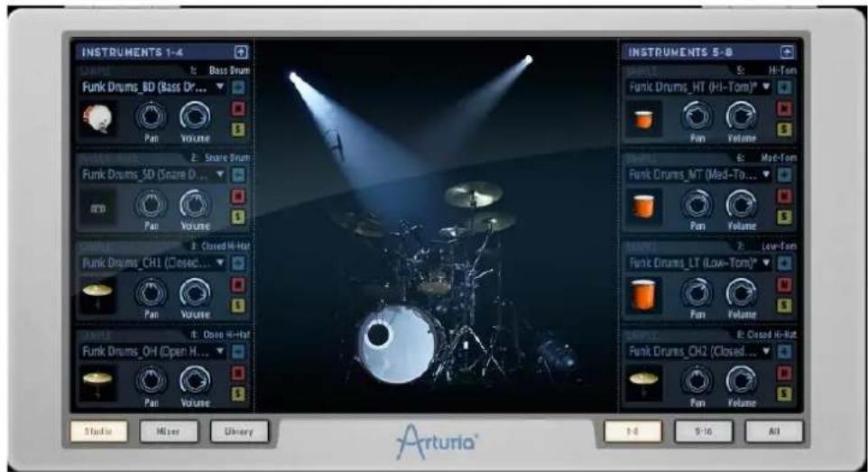
Task: Switch to the Library tab
Action: 239,431
